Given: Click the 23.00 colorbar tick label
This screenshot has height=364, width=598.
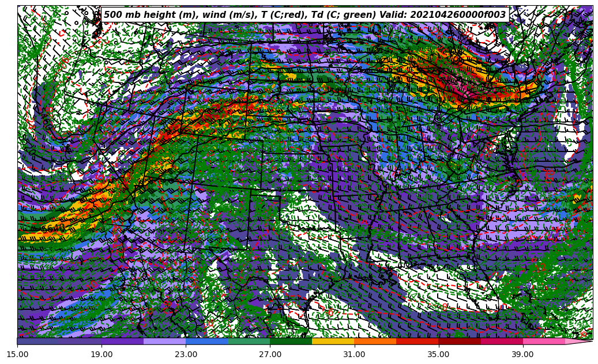Looking at the screenshot, I should click(186, 355).
